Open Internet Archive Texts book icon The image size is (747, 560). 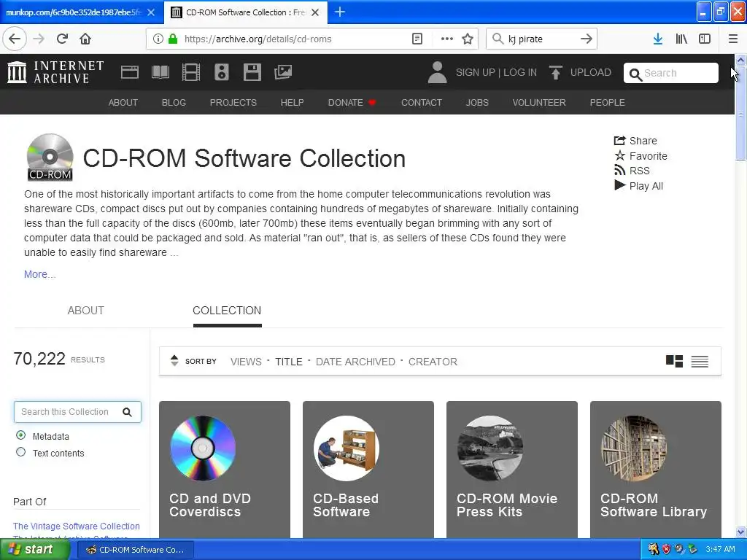click(160, 72)
